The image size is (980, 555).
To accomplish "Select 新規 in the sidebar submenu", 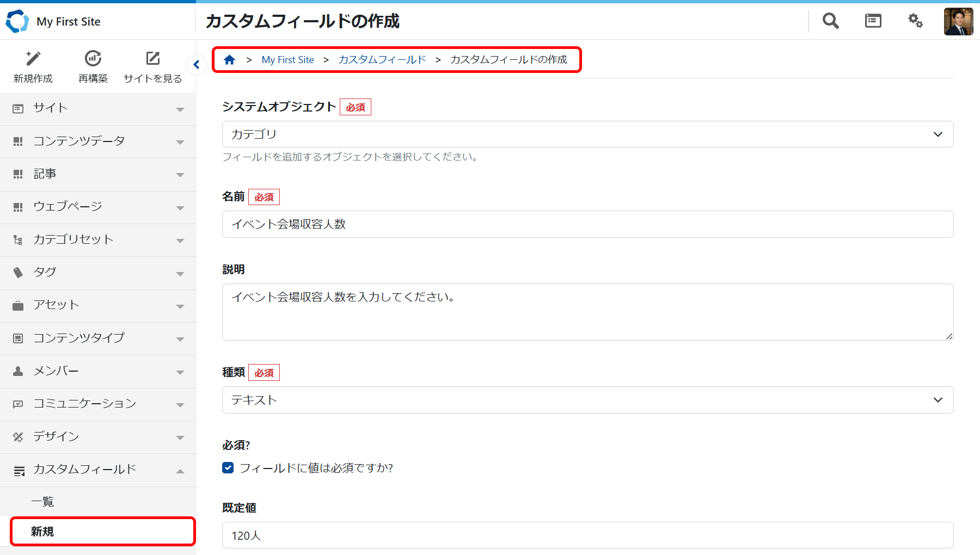I will [42, 532].
